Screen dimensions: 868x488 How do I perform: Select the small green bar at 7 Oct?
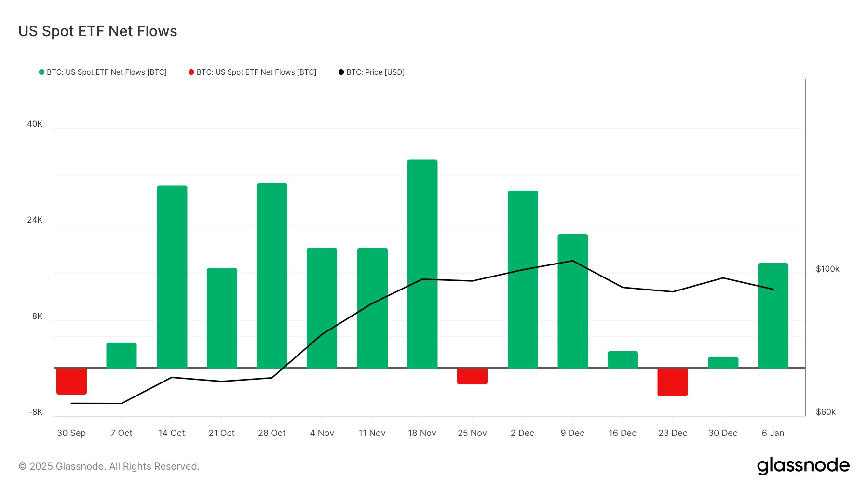(122, 356)
